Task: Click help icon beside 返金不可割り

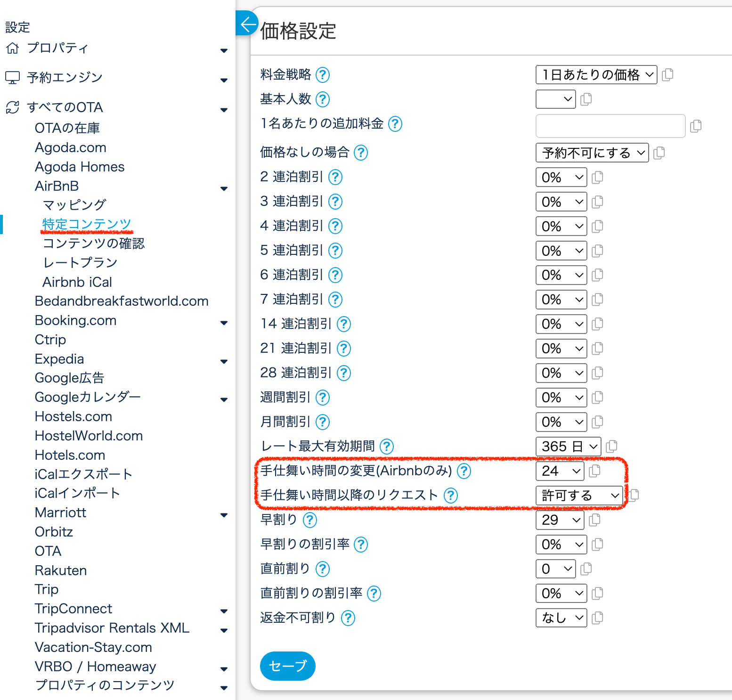Action: (348, 618)
